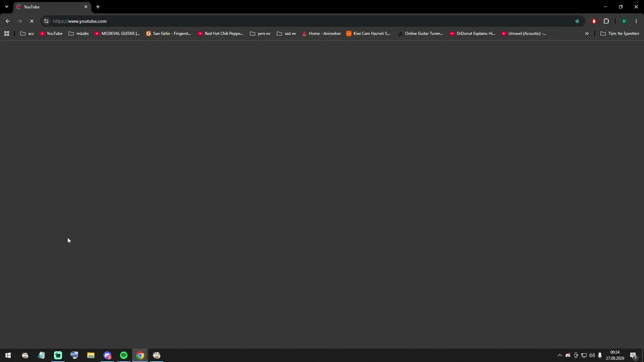Image resolution: width=644 pixels, height=362 pixels.
Task: Open the notification center icon
Action: (634, 355)
